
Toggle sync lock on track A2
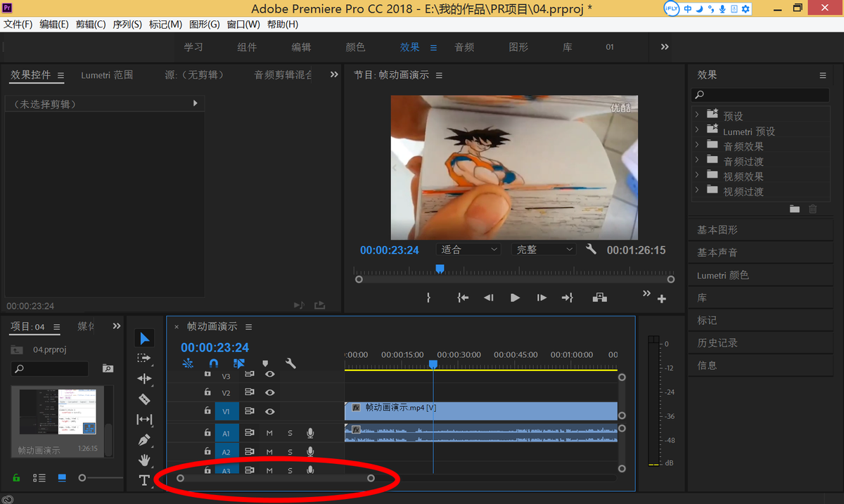point(249,451)
